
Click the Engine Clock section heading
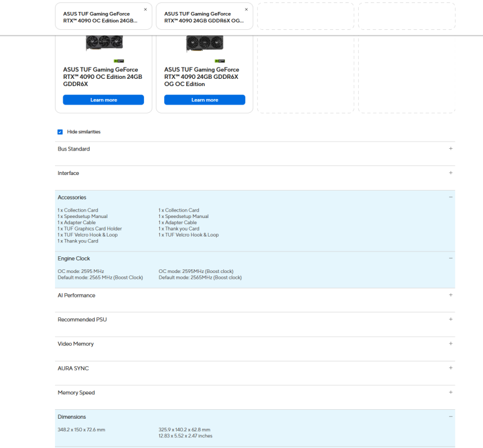point(73,258)
